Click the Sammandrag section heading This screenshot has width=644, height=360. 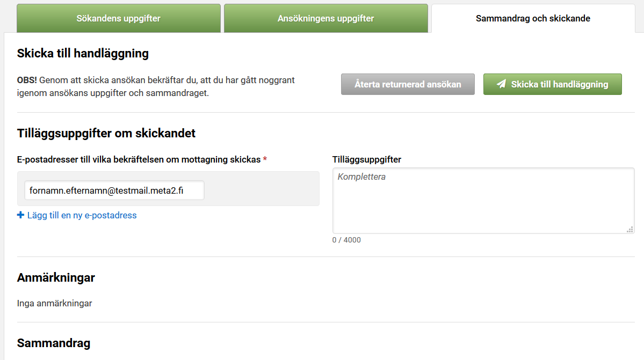pos(53,343)
